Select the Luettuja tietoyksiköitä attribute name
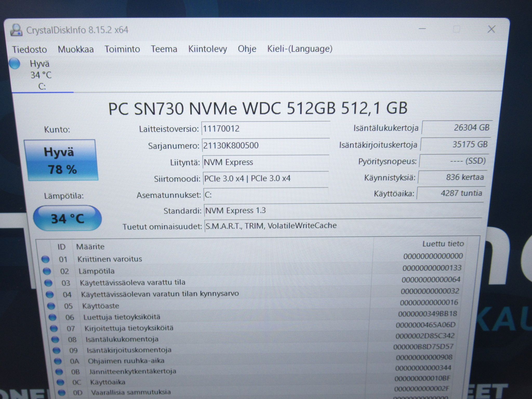The image size is (532, 399). tap(122, 317)
